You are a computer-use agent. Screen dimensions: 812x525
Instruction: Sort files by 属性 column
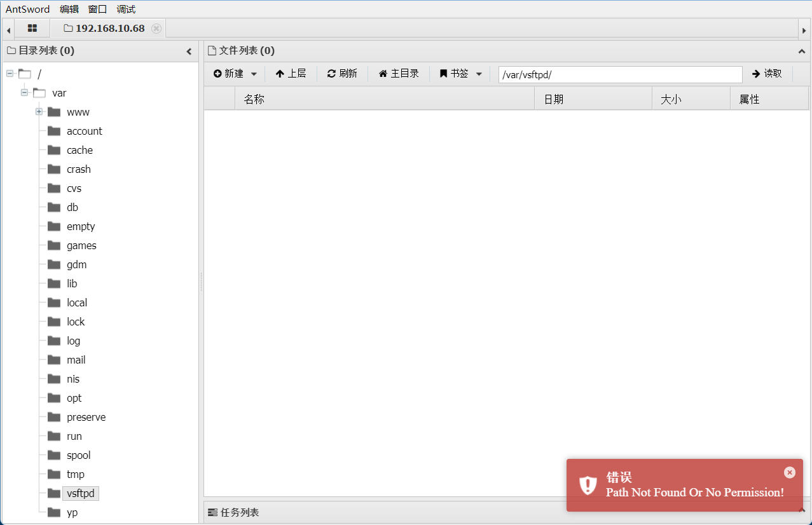tap(769, 99)
